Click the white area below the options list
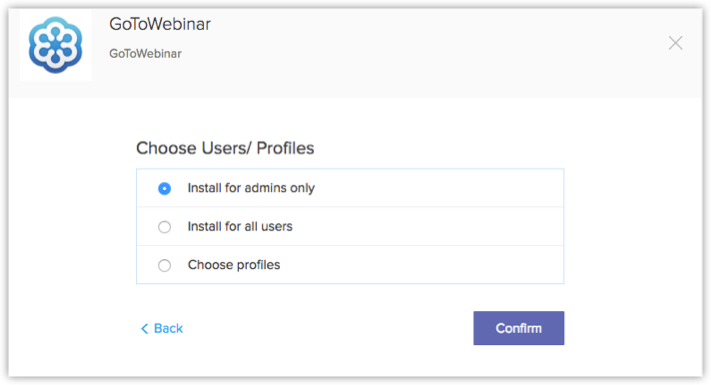Viewport: 711px width, 385px height. click(x=326, y=297)
